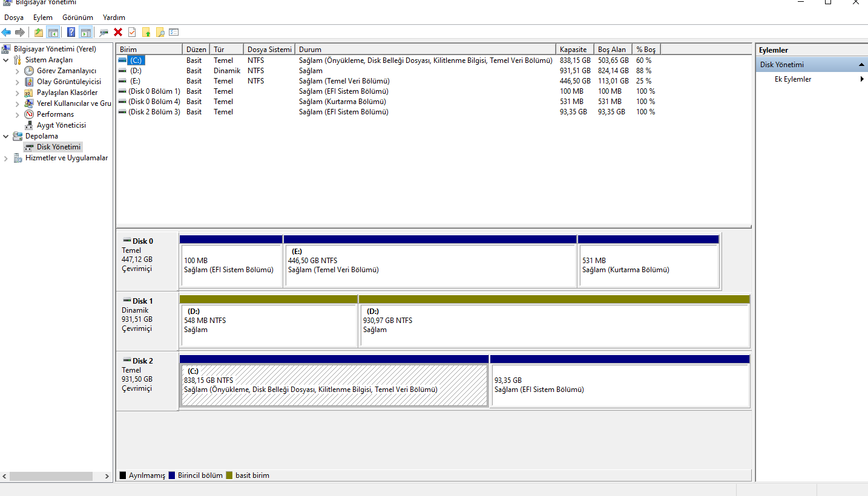The height and width of the screenshot is (496, 868).
Task: Select Yerel Kullanıcılar ve Gruplar icon
Action: pos(29,103)
